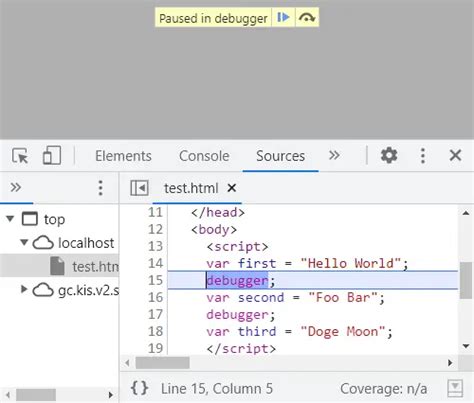Open test.html in file navigator
The height and width of the screenshot is (403, 474).
coord(95,267)
